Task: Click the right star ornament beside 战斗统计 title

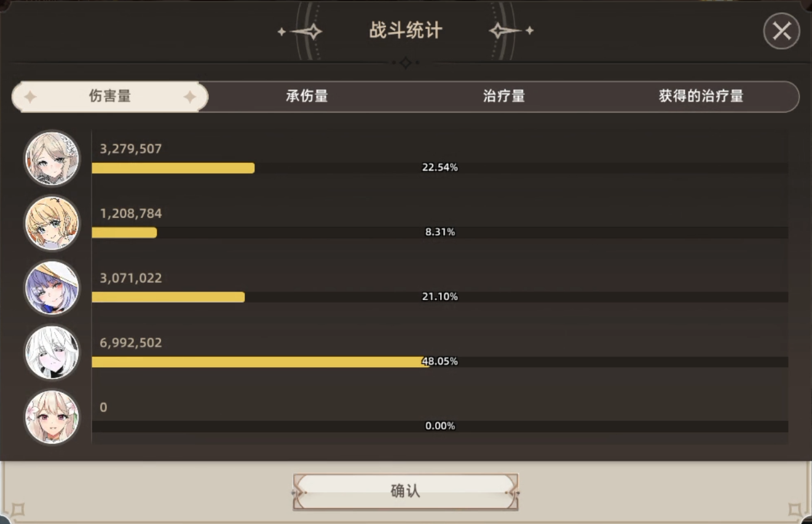Action: [511, 31]
